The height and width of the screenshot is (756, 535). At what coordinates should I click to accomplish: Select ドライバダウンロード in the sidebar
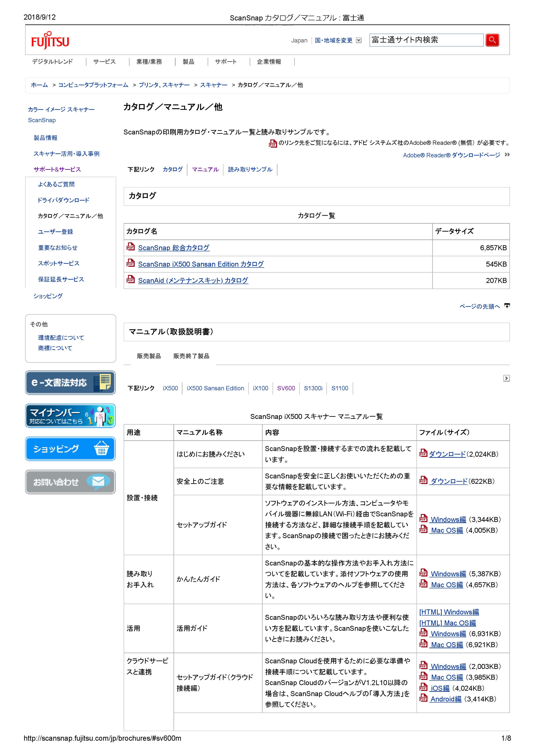[x=63, y=200]
